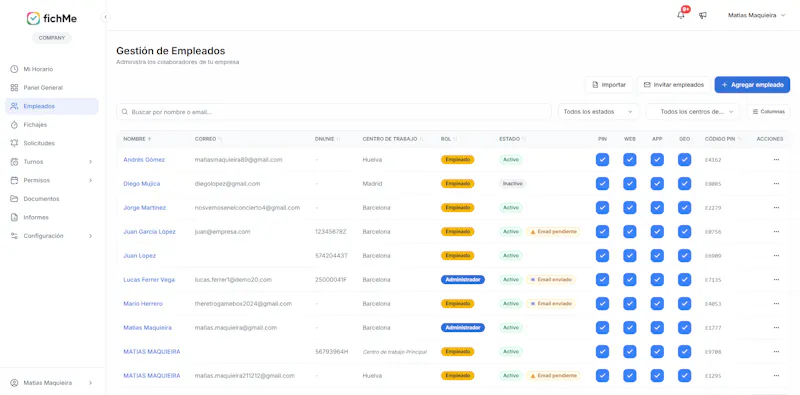
Task: Toggle PIN checkbox for 56793964H row
Action: point(603,352)
